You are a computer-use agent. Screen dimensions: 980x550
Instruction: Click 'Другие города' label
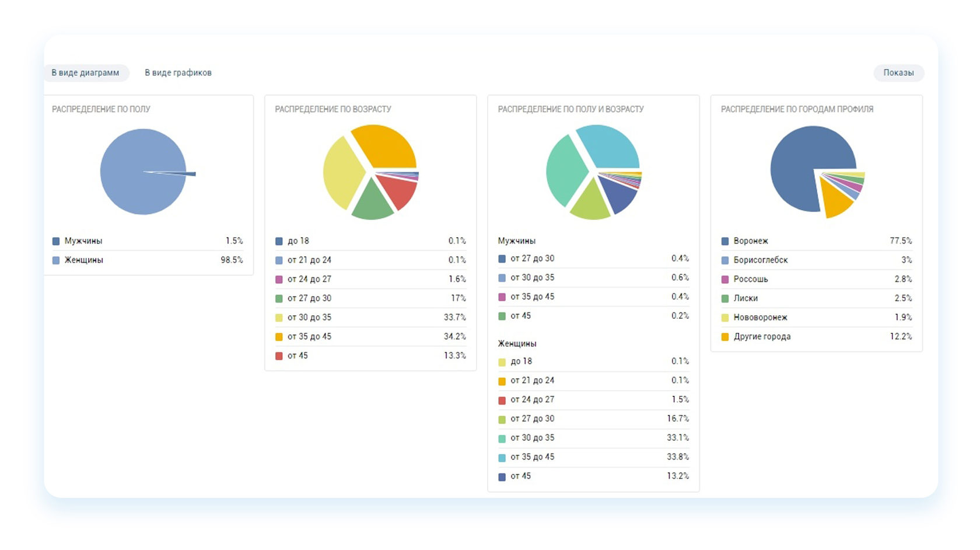pos(762,337)
